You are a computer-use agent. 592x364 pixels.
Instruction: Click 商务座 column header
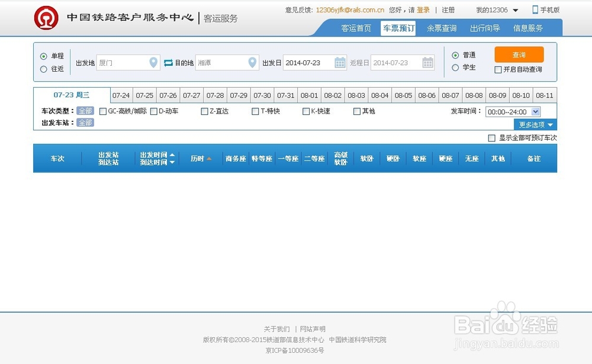pos(236,159)
